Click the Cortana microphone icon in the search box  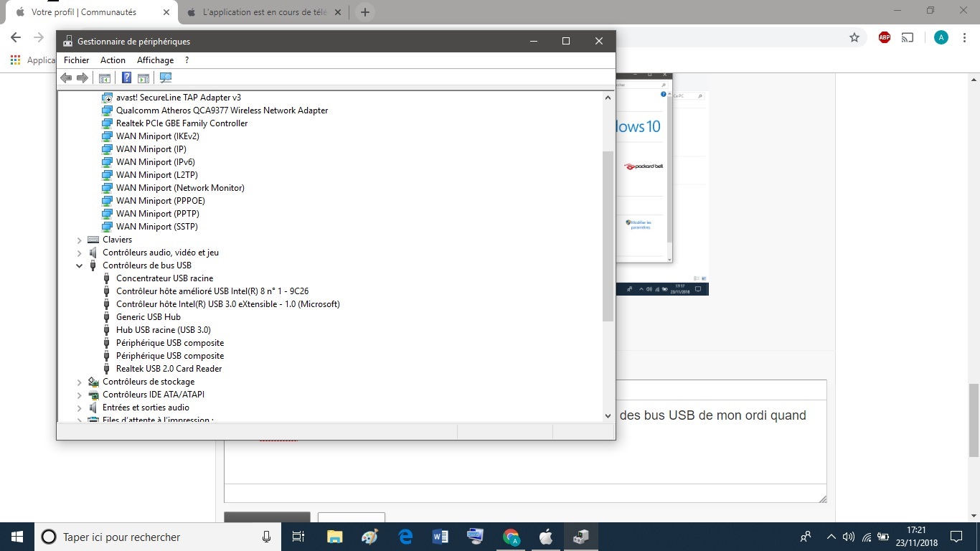(x=267, y=537)
